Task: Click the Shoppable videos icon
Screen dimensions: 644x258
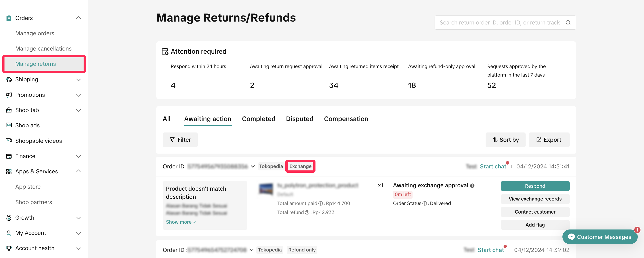Action: pyautogui.click(x=9, y=141)
